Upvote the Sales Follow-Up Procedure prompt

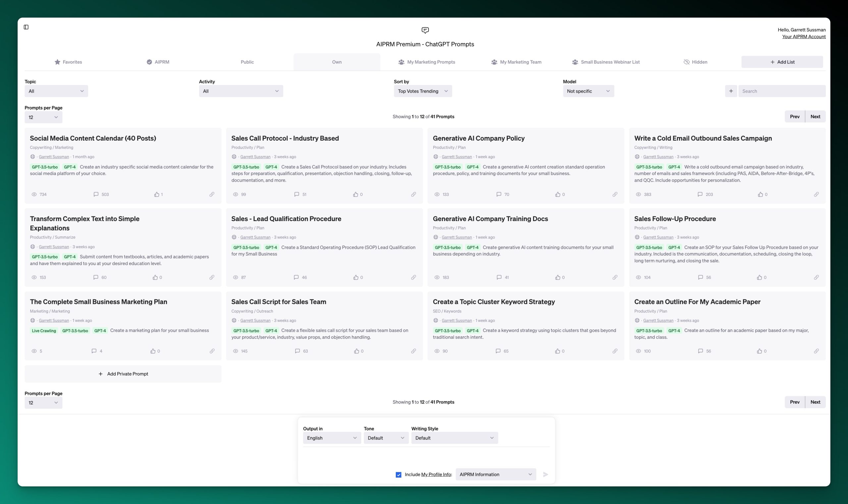point(760,277)
